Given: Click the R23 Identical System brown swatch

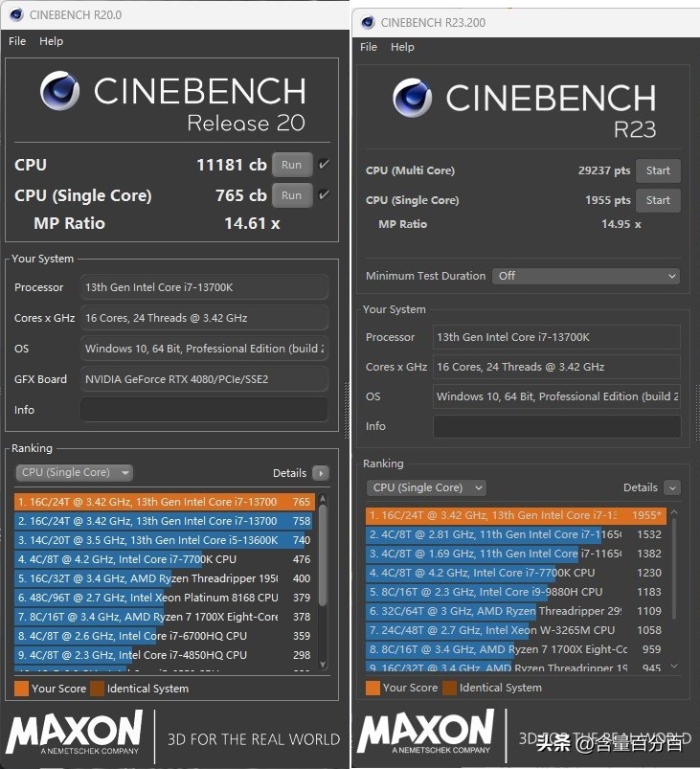Looking at the screenshot, I should (x=449, y=688).
